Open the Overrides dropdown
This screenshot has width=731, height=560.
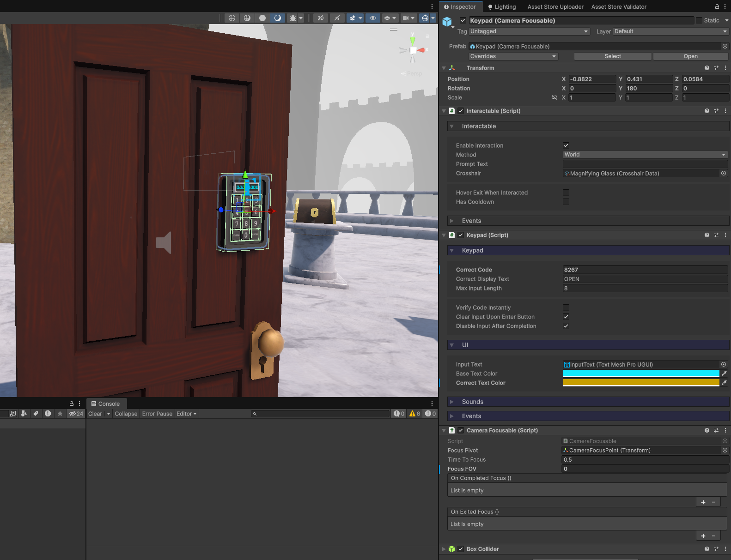(513, 56)
